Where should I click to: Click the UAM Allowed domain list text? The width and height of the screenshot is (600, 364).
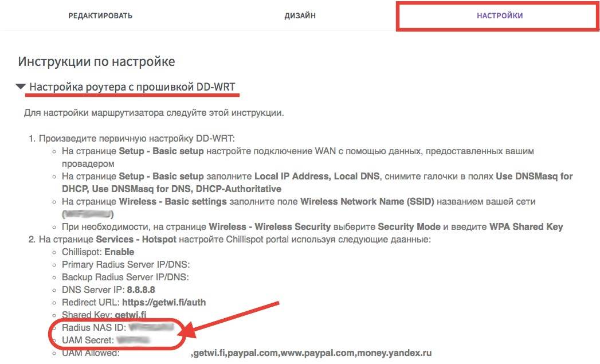click(312, 353)
